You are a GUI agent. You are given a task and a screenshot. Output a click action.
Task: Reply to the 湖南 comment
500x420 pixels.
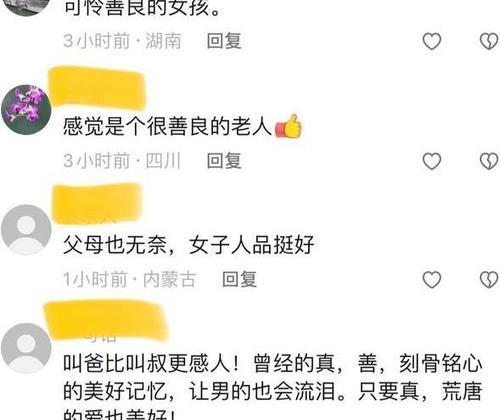pos(224,41)
